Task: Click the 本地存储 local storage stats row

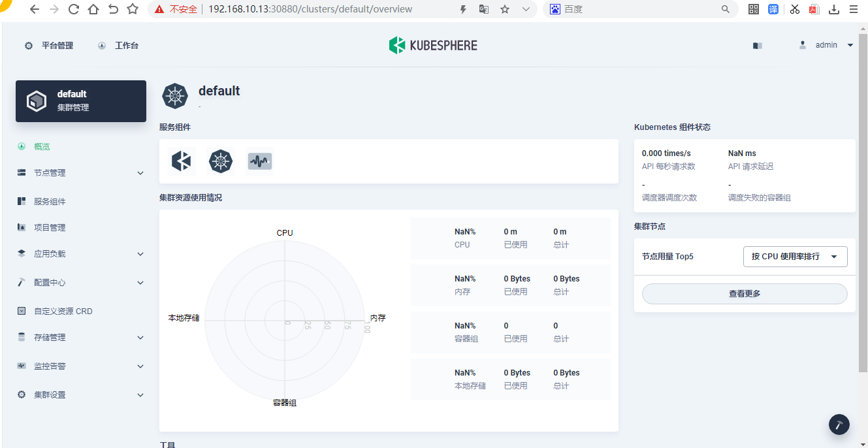Action: (510, 379)
